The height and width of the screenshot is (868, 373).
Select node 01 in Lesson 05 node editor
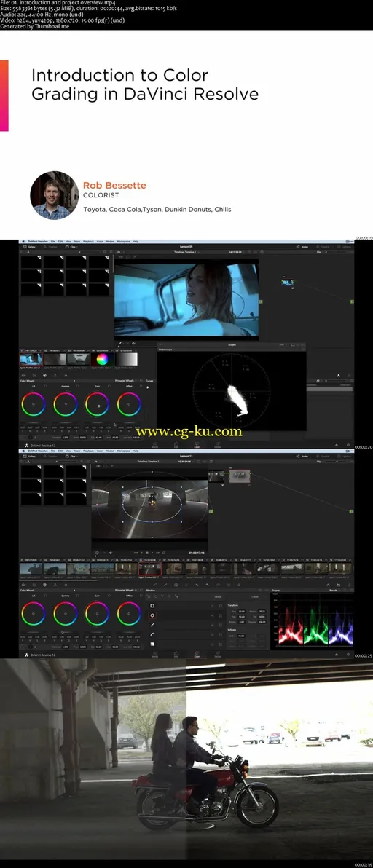coord(287,283)
